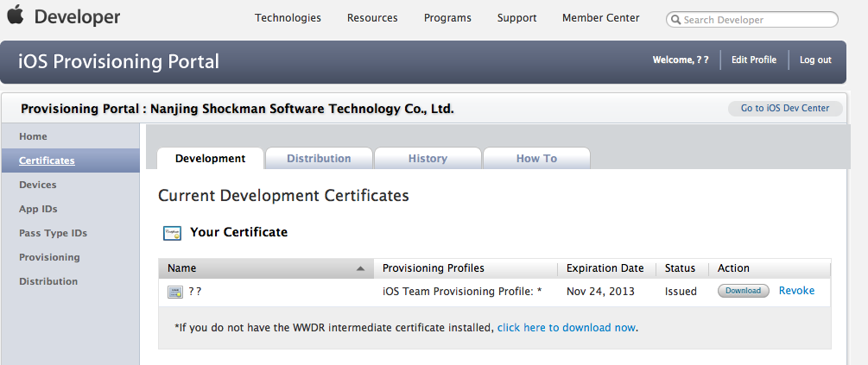Click the 'Welcome, ? ?' text

pos(681,60)
